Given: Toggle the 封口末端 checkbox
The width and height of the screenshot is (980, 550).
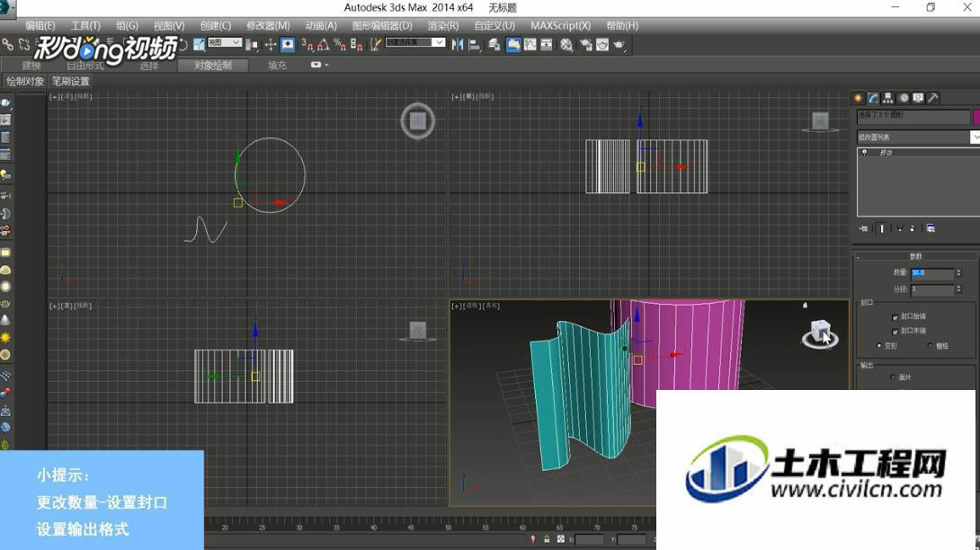Looking at the screenshot, I should tap(895, 332).
